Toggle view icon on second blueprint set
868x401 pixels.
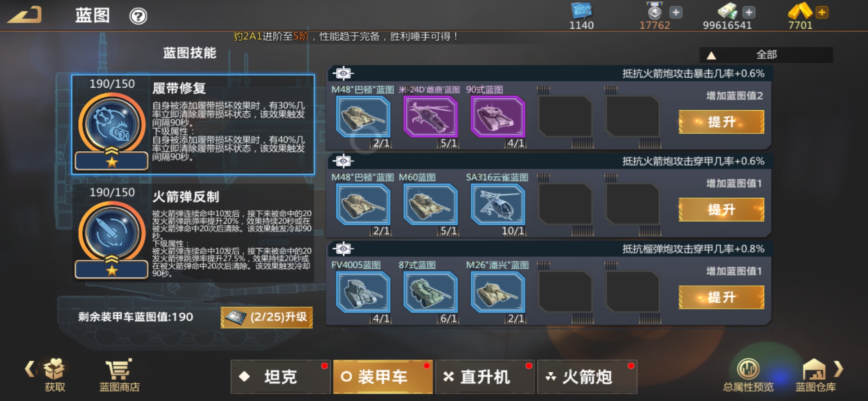(x=343, y=161)
